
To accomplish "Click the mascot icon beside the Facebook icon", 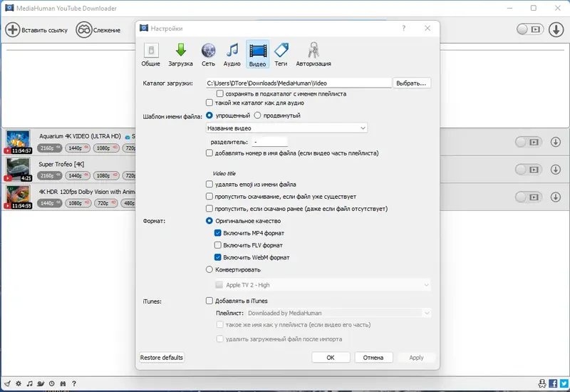I will (x=542, y=383).
